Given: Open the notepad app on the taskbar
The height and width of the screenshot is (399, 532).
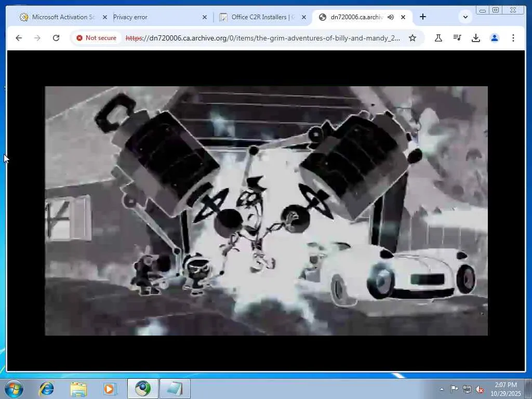Looking at the screenshot, I should [x=175, y=389].
